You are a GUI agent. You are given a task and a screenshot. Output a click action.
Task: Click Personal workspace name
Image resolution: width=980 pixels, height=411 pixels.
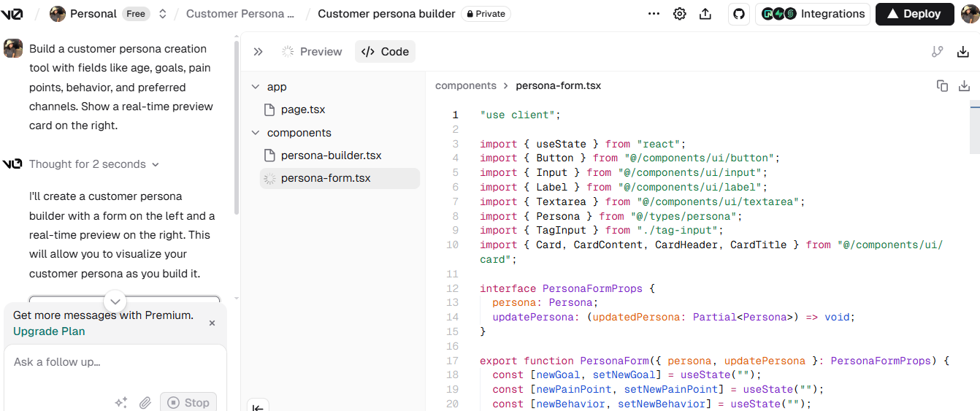coord(93,14)
